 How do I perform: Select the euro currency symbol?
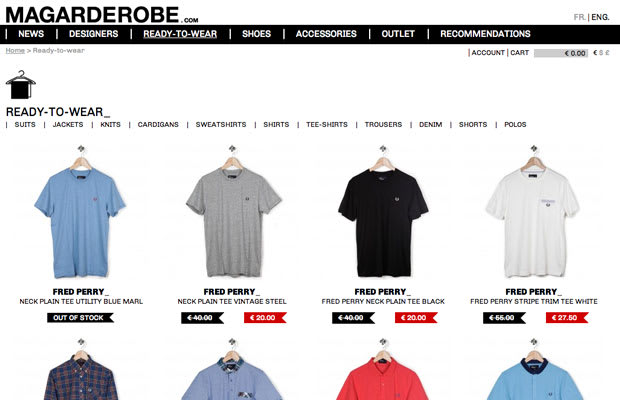595,53
